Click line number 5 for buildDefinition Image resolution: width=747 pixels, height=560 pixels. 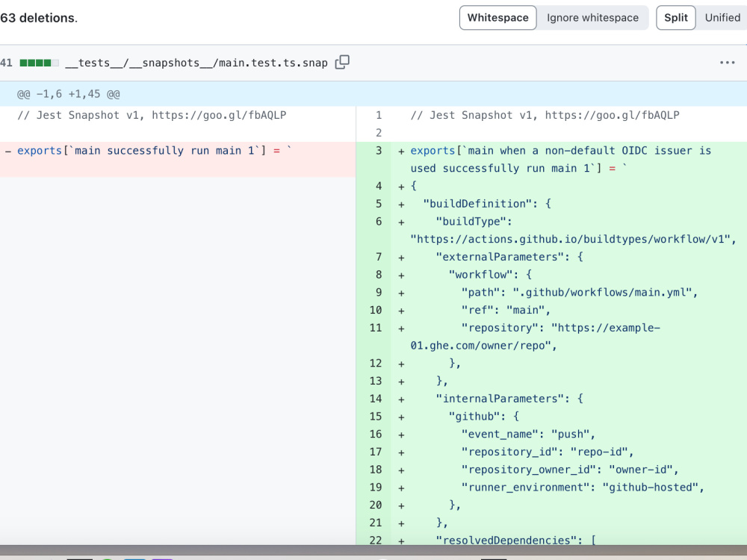coord(378,204)
